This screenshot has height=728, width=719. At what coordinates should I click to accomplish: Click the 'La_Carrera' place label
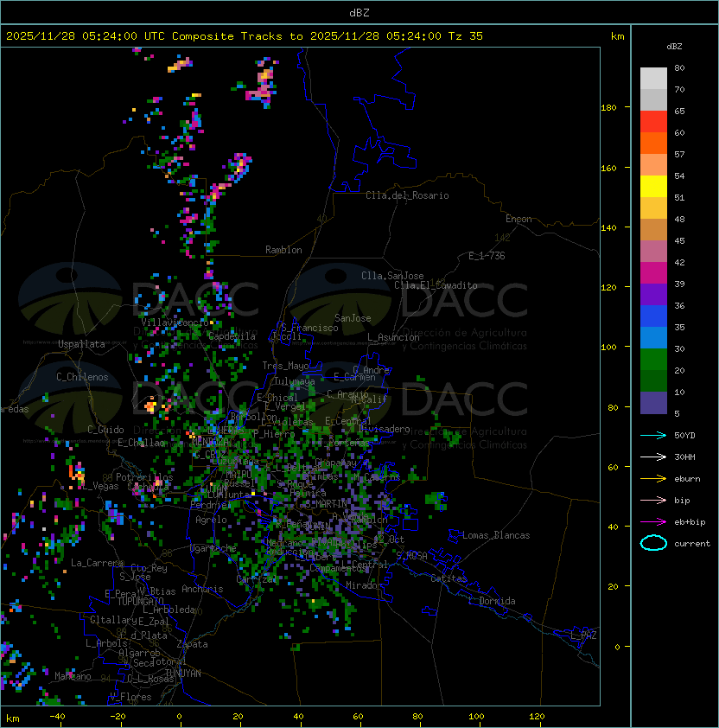[97, 563]
